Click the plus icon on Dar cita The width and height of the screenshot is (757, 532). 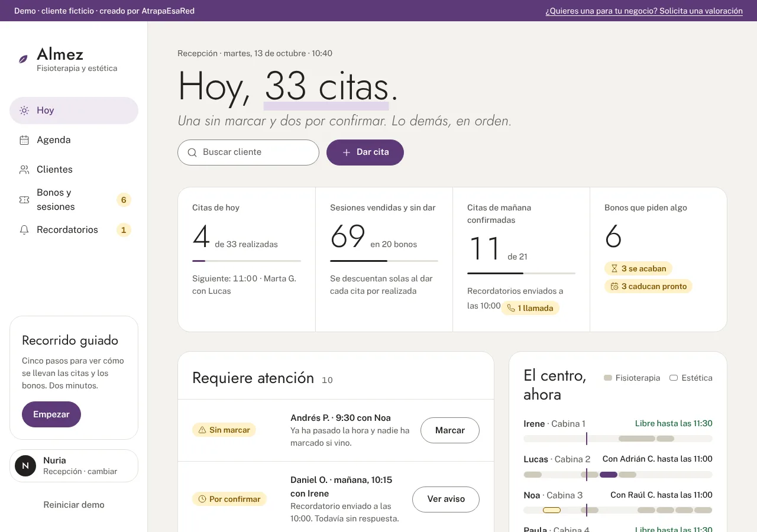(x=347, y=153)
